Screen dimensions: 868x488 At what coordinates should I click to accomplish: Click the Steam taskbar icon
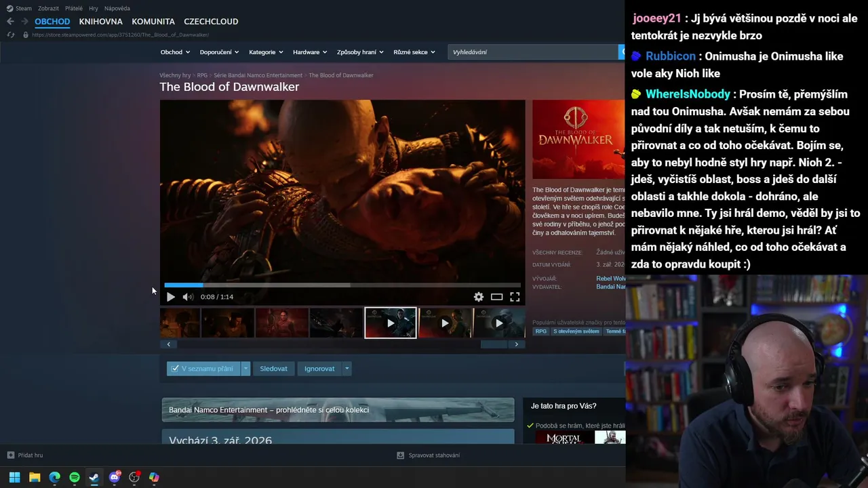click(x=94, y=477)
